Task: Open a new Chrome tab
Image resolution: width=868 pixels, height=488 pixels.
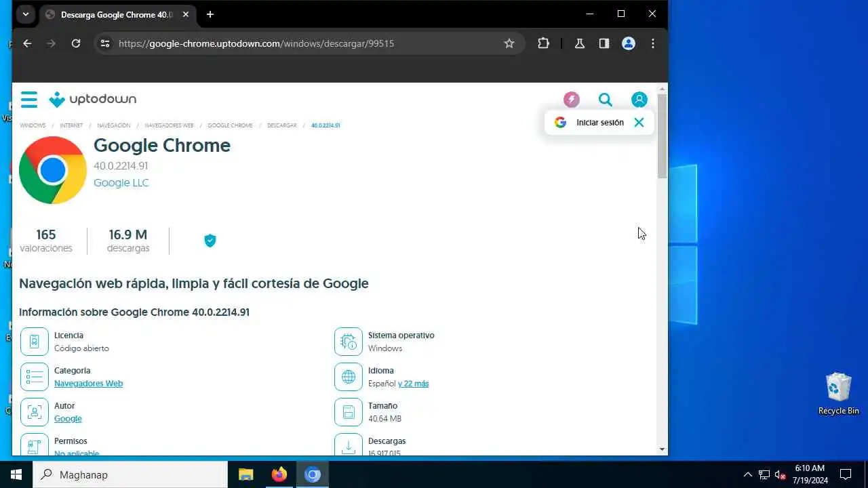Action: tap(210, 14)
